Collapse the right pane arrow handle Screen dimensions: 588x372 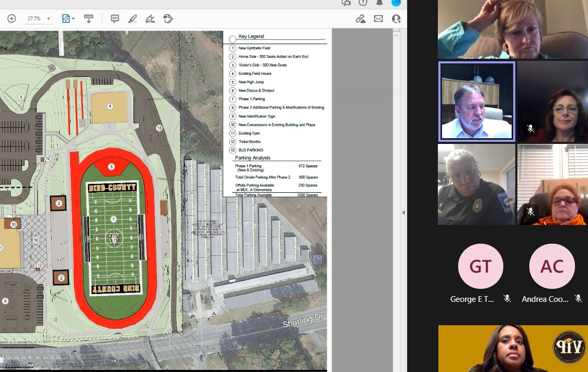[x=404, y=212]
